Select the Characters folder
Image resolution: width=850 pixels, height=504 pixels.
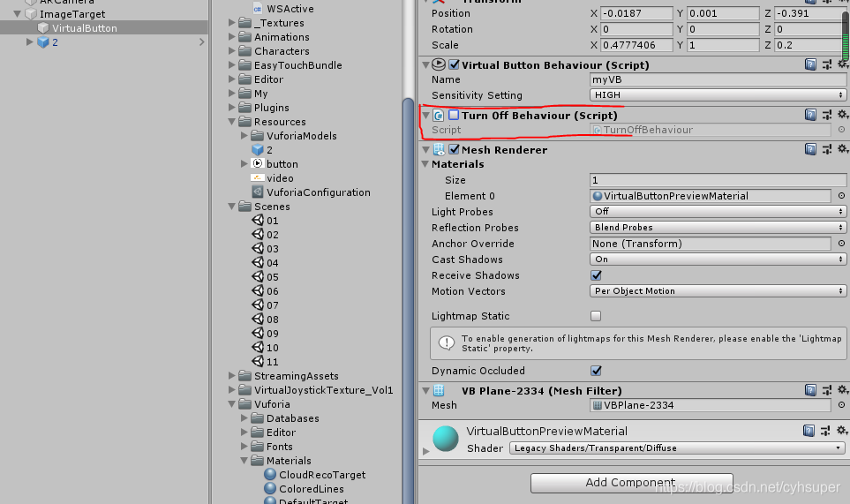275,51
